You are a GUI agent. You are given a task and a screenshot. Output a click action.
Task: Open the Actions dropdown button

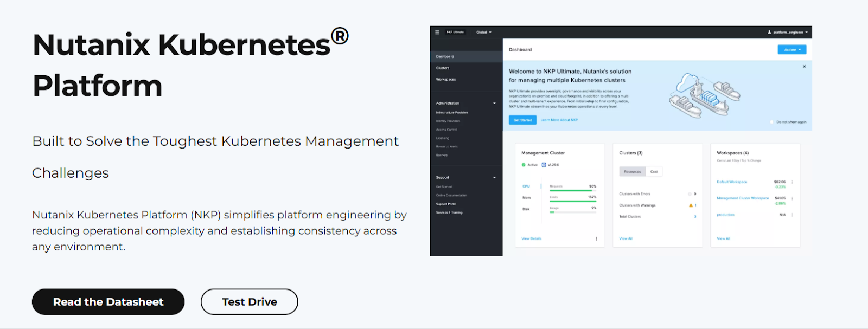[x=792, y=49]
